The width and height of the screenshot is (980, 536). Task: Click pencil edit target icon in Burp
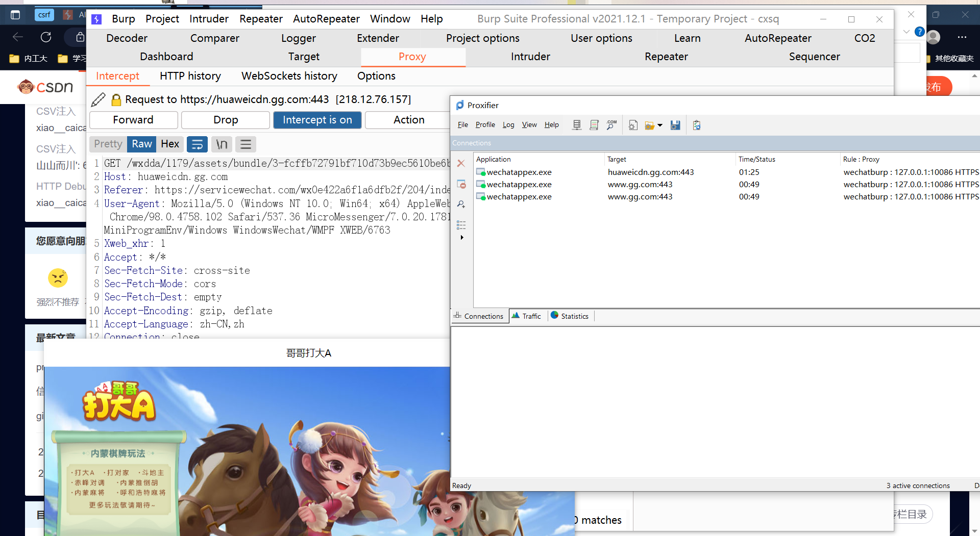(98, 99)
